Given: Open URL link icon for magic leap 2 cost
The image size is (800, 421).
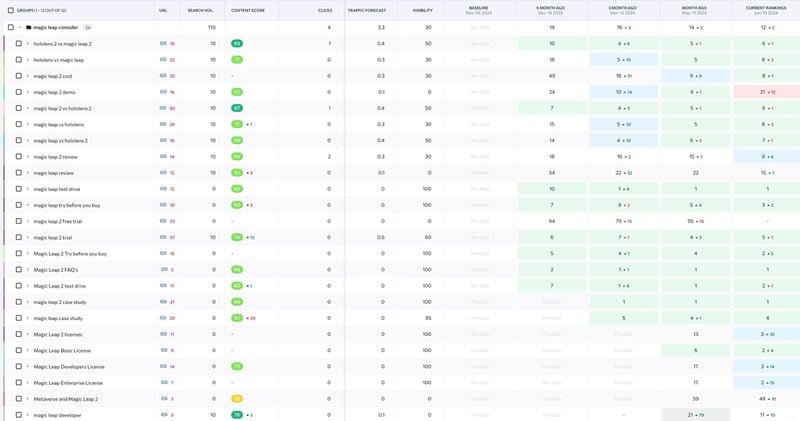Looking at the screenshot, I should (163, 76).
